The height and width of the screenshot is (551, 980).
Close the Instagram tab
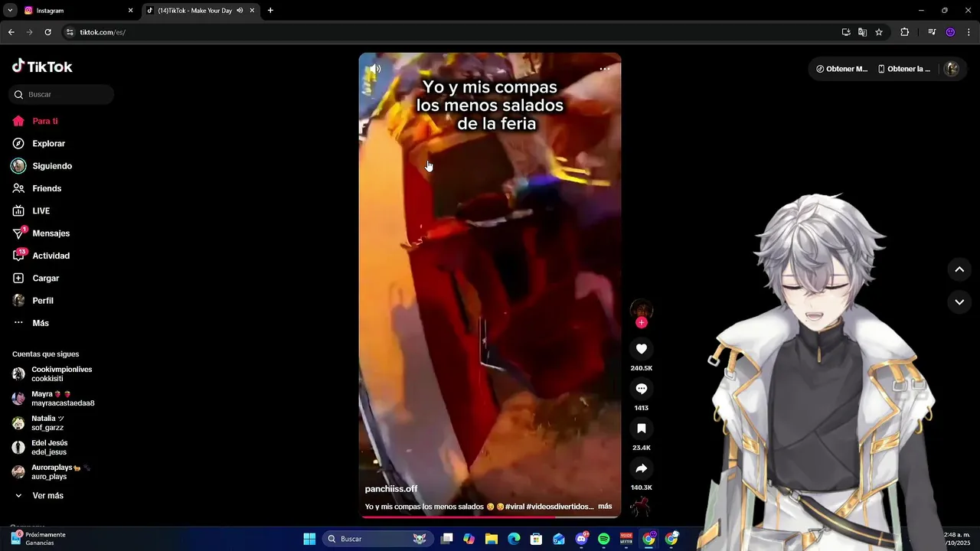(x=130, y=11)
